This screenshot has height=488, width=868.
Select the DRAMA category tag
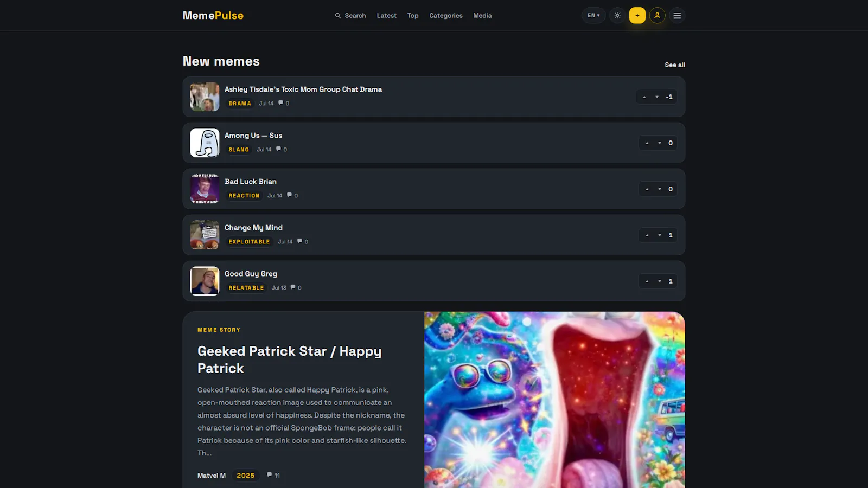[240, 104]
